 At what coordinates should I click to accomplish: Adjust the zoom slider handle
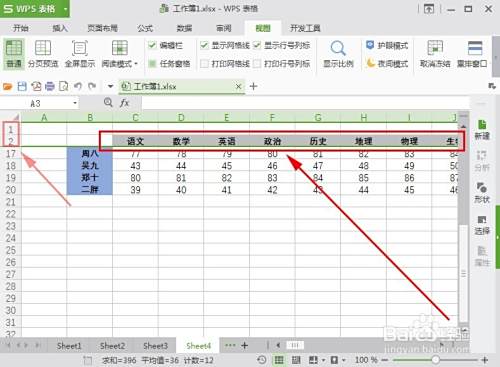tap(435, 360)
